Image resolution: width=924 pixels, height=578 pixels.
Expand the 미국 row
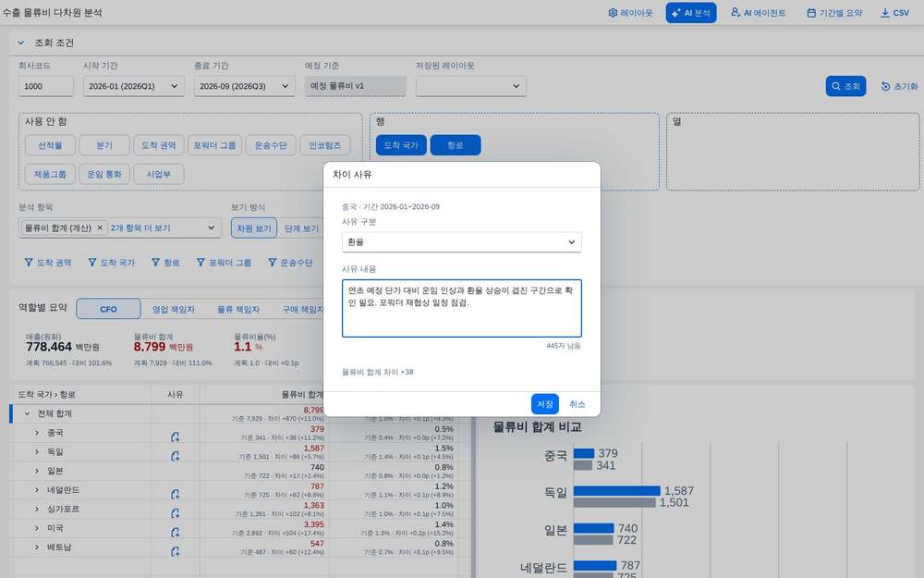pyautogui.click(x=37, y=528)
